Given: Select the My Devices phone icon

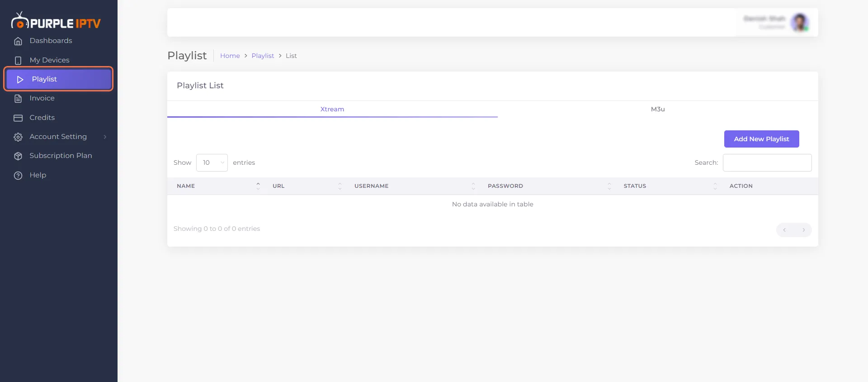Looking at the screenshot, I should click(x=18, y=60).
